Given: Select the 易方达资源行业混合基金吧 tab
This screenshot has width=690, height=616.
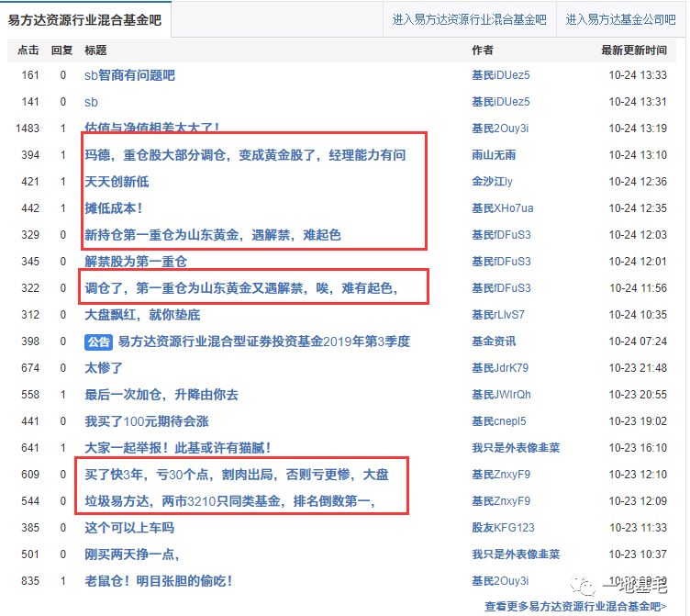Looking at the screenshot, I should coord(85,20).
